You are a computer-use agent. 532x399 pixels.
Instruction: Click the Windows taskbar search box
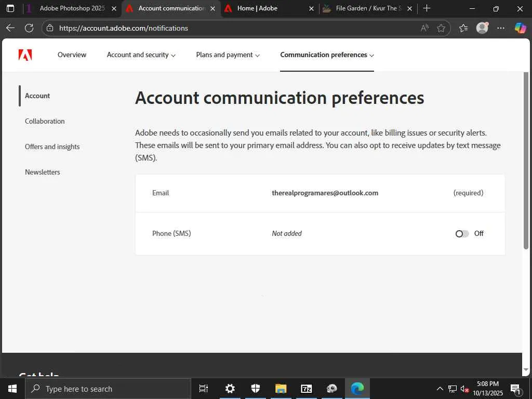pyautogui.click(x=108, y=389)
